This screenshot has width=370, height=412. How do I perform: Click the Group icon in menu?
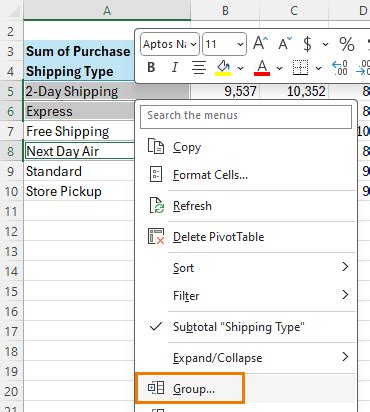(156, 388)
